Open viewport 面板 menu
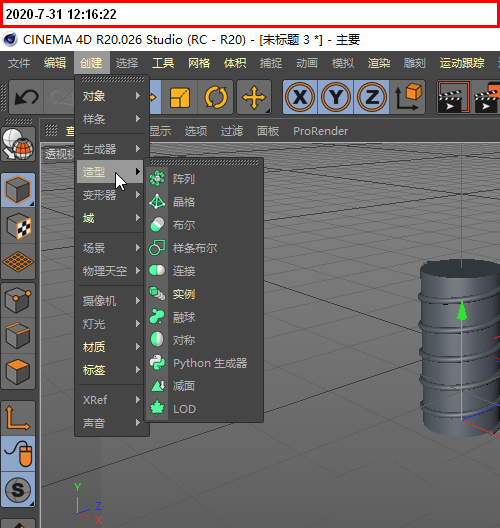The height and width of the screenshot is (528, 500). pyautogui.click(x=268, y=131)
